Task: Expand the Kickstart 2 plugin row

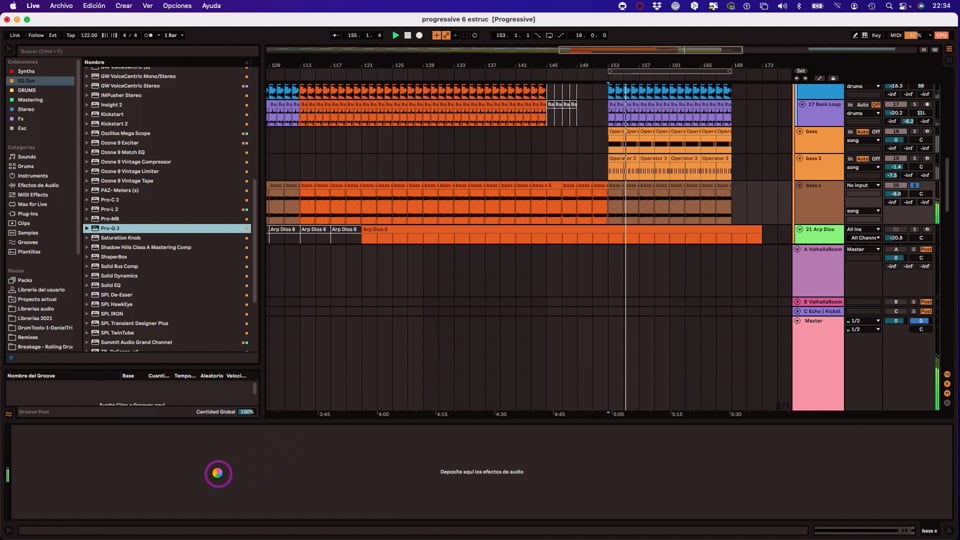Action: coord(87,124)
